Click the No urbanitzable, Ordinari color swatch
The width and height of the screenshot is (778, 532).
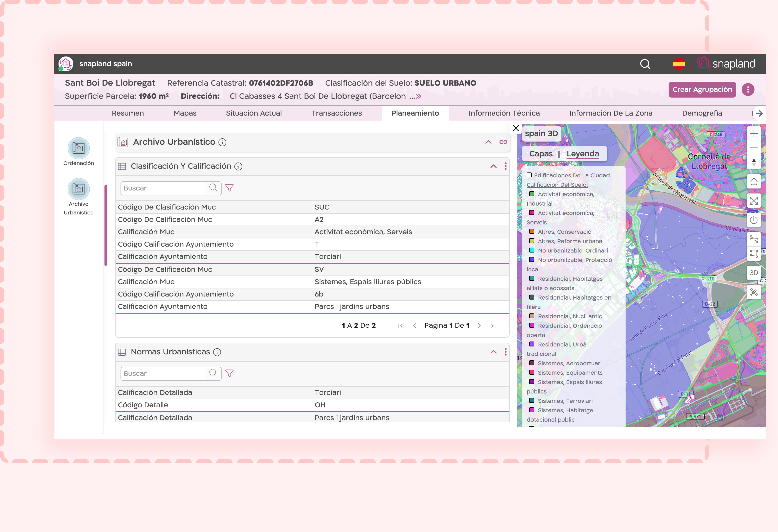[531, 250]
